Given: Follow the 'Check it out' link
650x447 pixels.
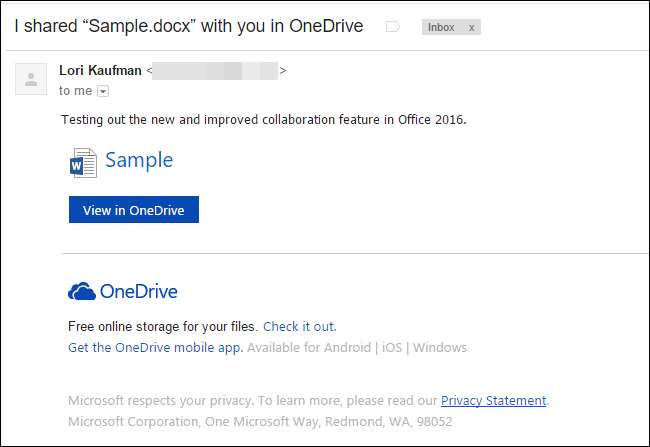Looking at the screenshot, I should [299, 326].
